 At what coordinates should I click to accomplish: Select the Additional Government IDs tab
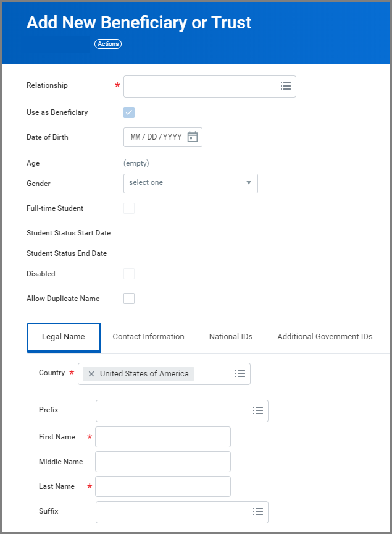click(325, 337)
